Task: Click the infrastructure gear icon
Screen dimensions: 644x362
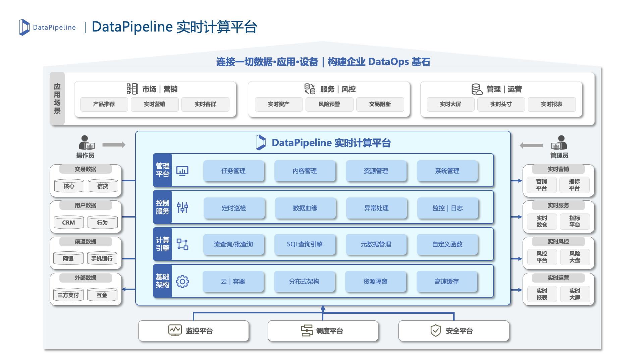Action: click(x=182, y=282)
